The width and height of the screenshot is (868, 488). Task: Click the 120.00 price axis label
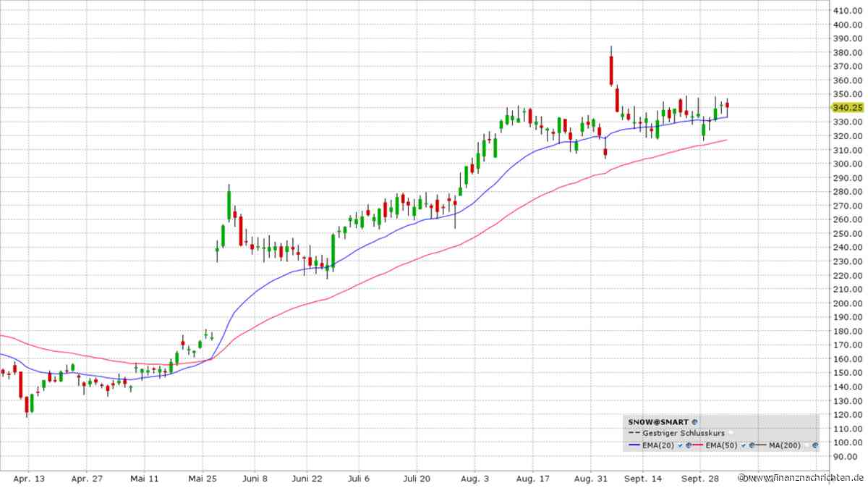(x=848, y=414)
